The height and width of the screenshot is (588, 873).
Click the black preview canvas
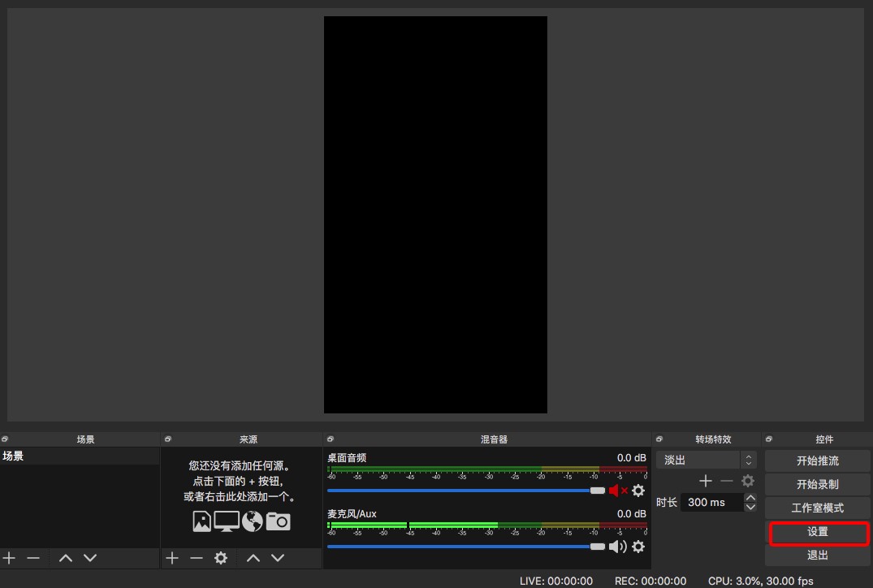(435, 214)
